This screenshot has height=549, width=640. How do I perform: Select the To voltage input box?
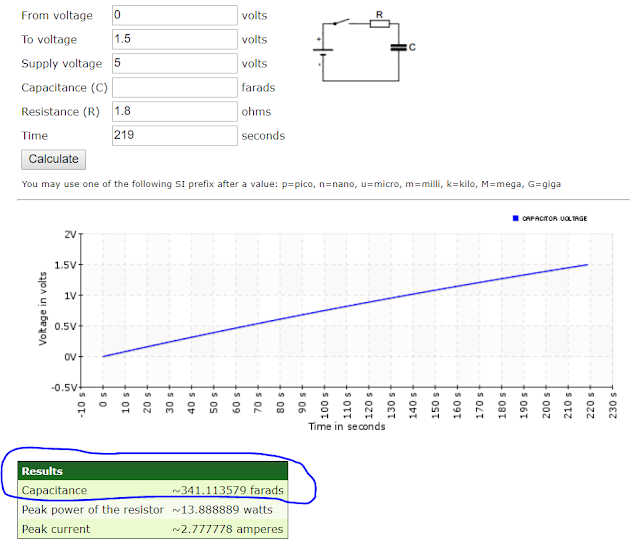(175, 40)
